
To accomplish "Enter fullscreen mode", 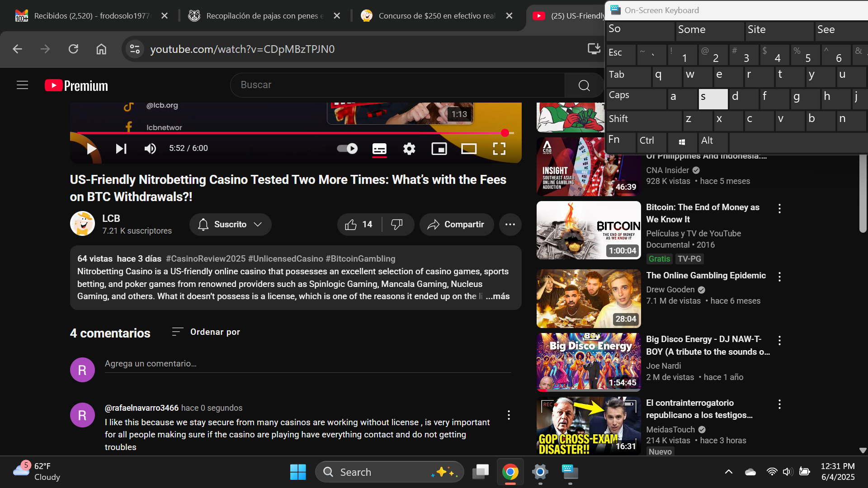I will [x=499, y=149].
